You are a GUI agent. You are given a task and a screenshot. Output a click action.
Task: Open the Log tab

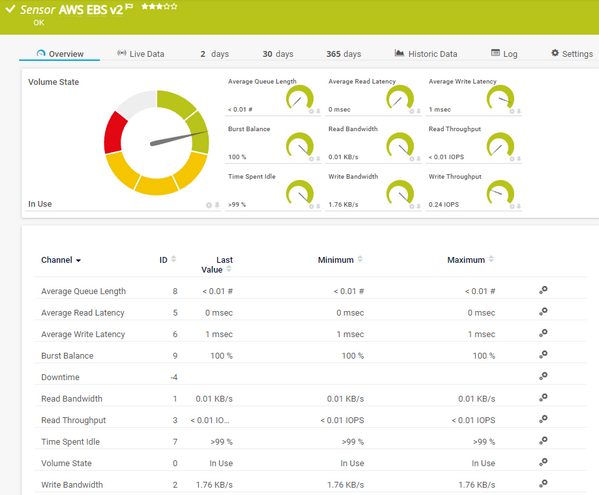pos(504,54)
